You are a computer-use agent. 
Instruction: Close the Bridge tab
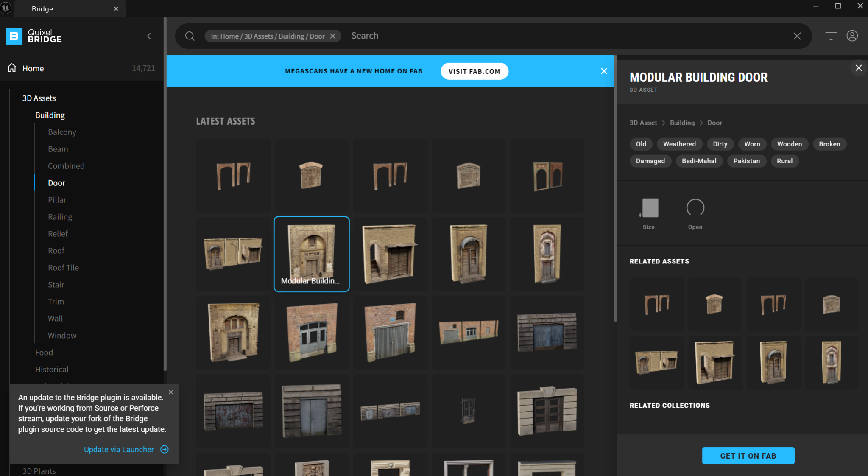pyautogui.click(x=116, y=8)
